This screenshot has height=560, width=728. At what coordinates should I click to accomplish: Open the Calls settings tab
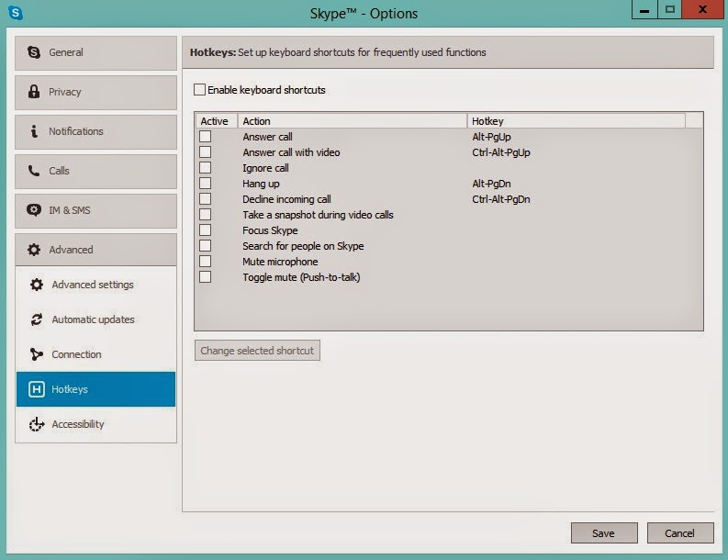point(96,172)
